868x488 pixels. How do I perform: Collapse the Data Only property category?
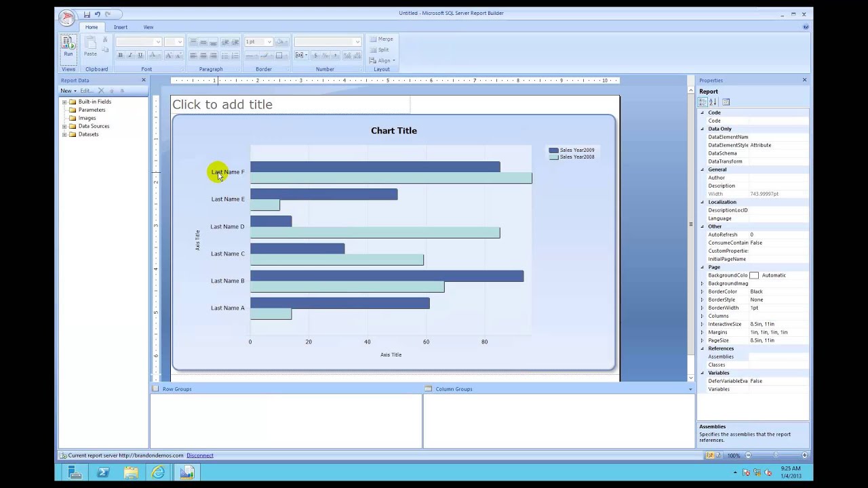click(x=703, y=129)
